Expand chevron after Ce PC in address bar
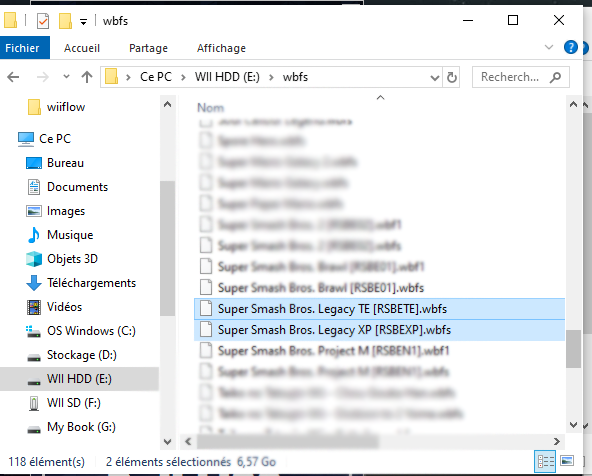 (183, 77)
